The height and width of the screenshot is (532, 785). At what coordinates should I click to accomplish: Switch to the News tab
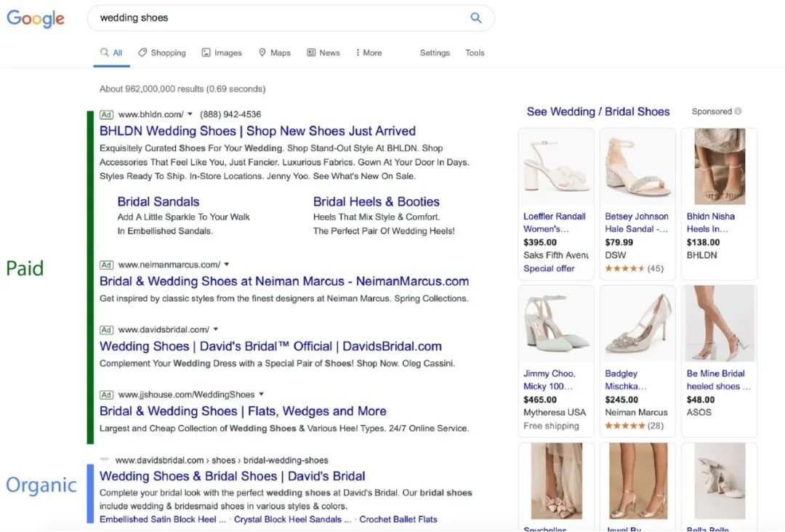[323, 53]
